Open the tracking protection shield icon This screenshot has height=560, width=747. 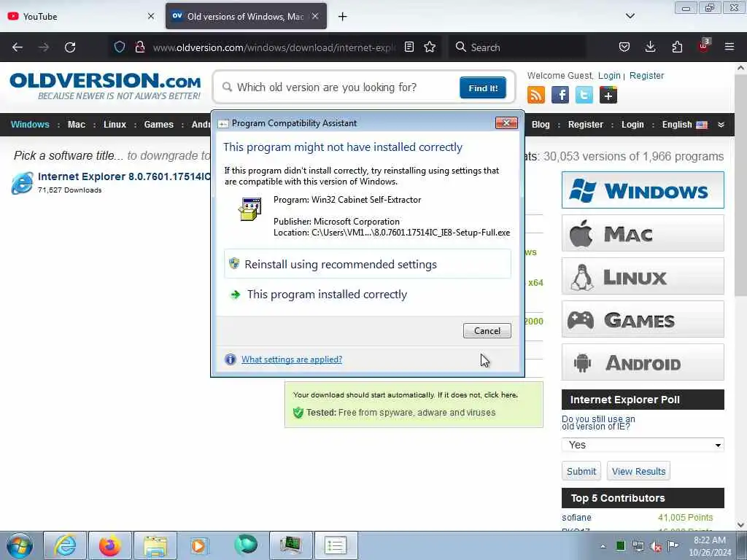tap(120, 47)
